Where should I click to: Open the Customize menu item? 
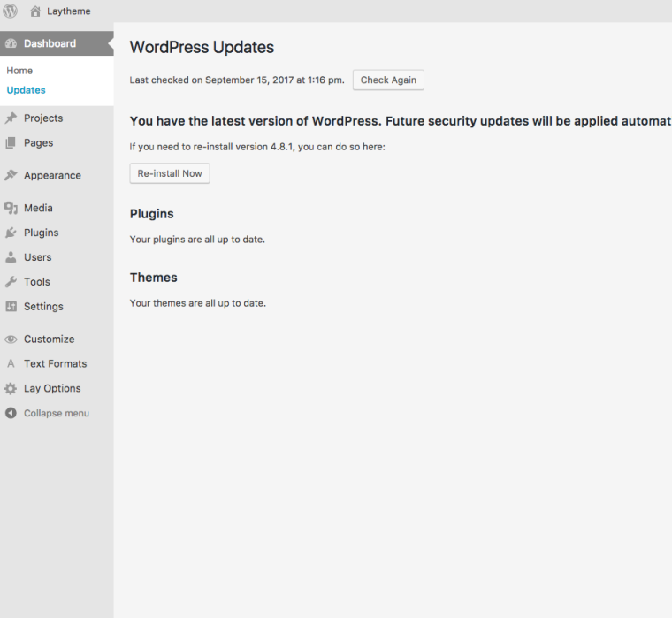[x=49, y=340]
